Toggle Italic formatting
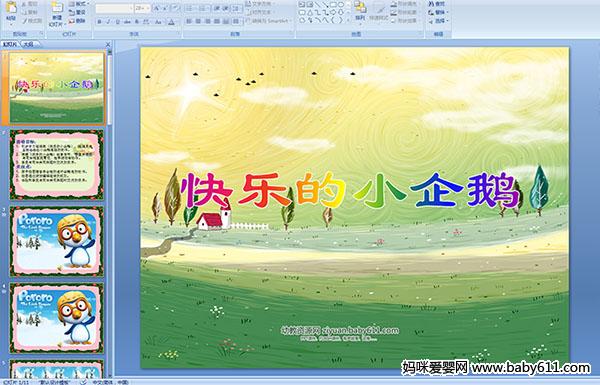600x385 pixels. 108,22
